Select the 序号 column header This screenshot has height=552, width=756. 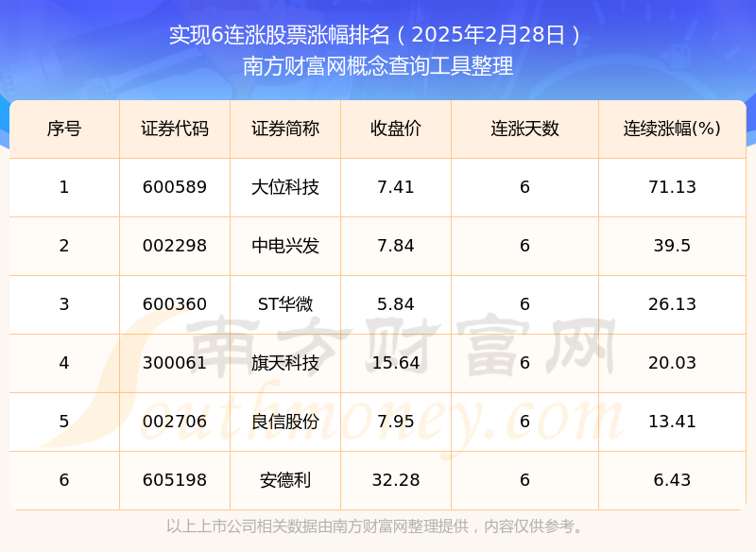[64, 129]
